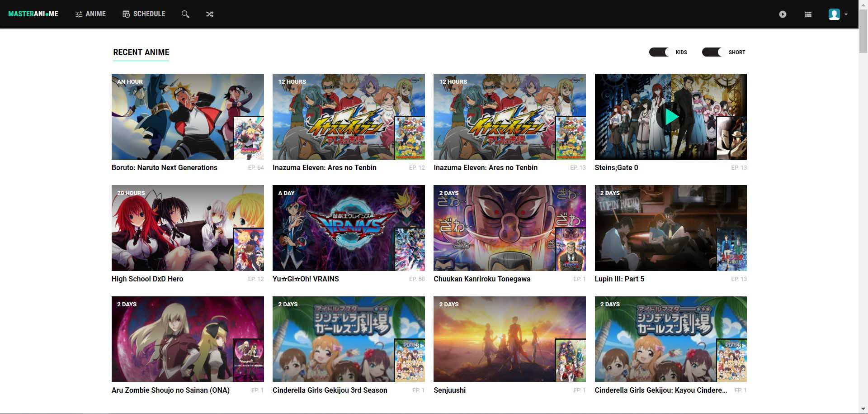Open the search magnifier icon in navbar

185,14
